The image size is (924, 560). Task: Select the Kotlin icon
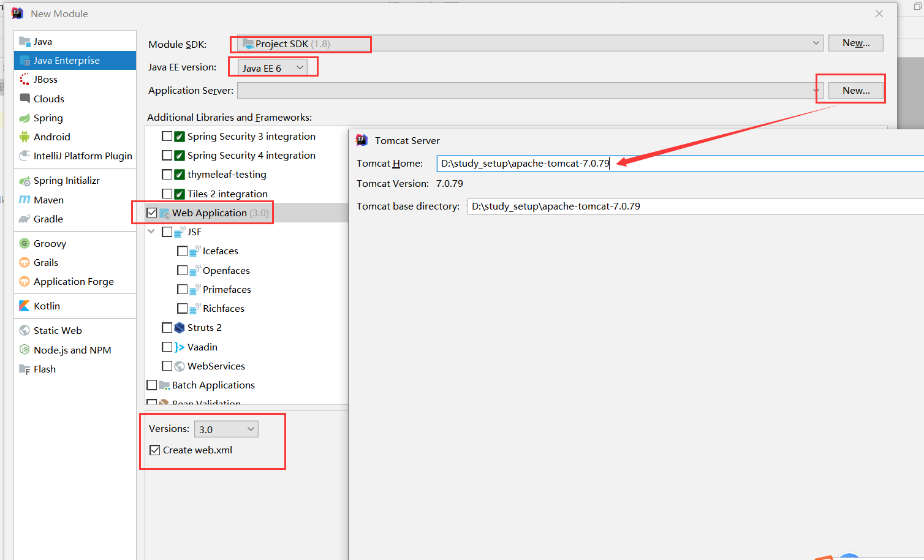[x=25, y=306]
